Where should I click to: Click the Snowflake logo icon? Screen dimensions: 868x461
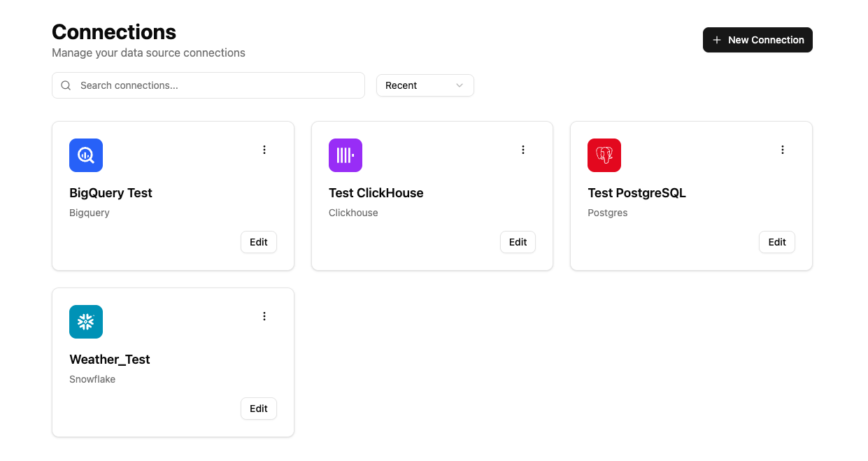pos(86,322)
